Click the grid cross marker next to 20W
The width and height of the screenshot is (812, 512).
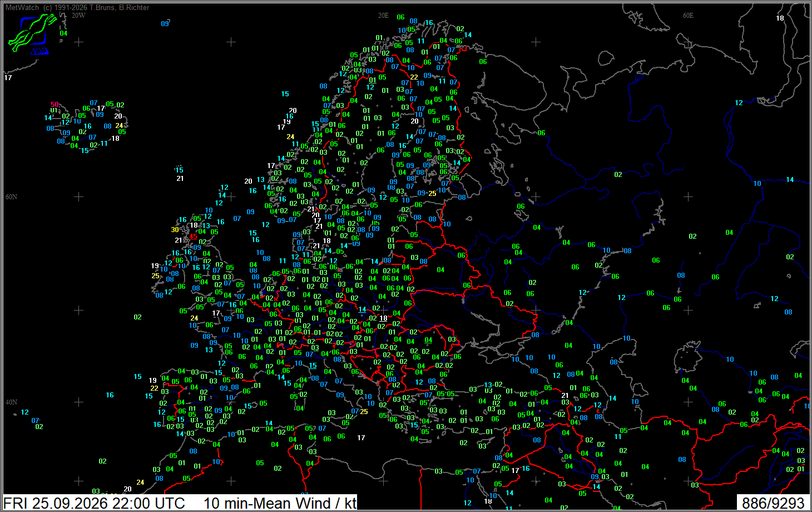(x=79, y=42)
